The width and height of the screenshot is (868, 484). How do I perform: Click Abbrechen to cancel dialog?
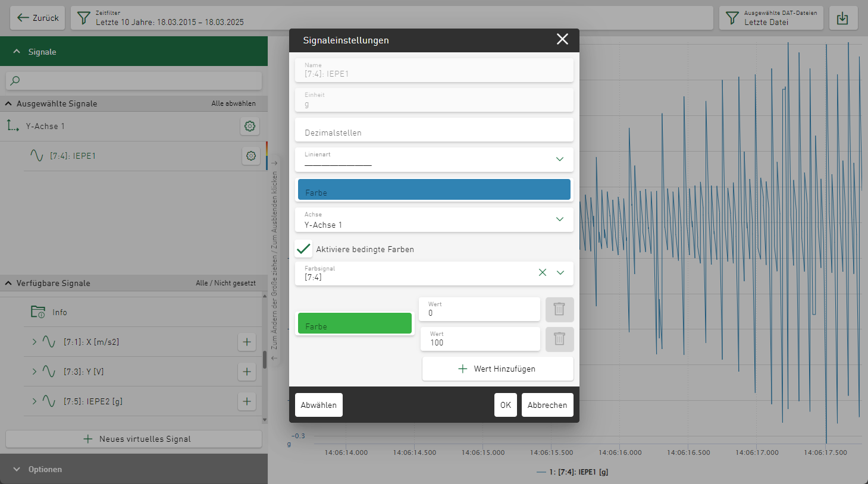pyautogui.click(x=547, y=405)
